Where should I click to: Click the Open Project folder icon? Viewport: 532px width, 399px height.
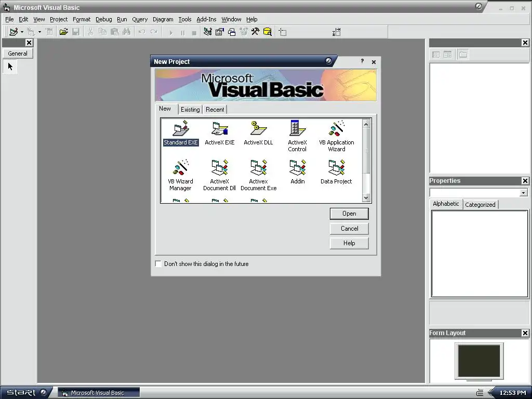click(x=63, y=32)
